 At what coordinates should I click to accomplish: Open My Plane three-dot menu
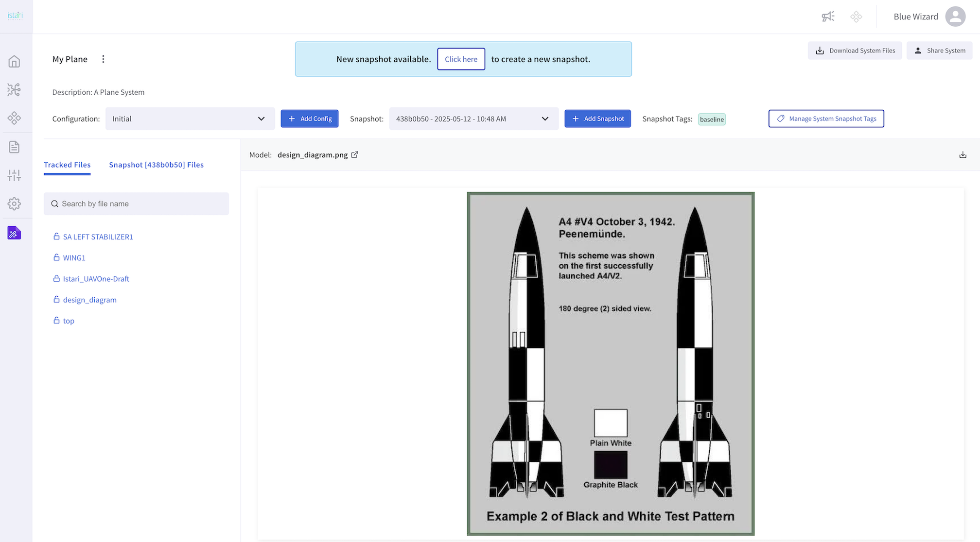pos(103,59)
